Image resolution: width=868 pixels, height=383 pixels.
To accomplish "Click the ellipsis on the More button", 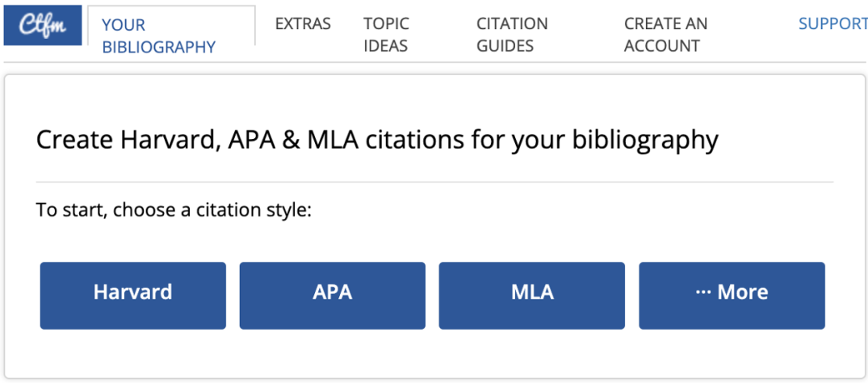I will tap(702, 293).
